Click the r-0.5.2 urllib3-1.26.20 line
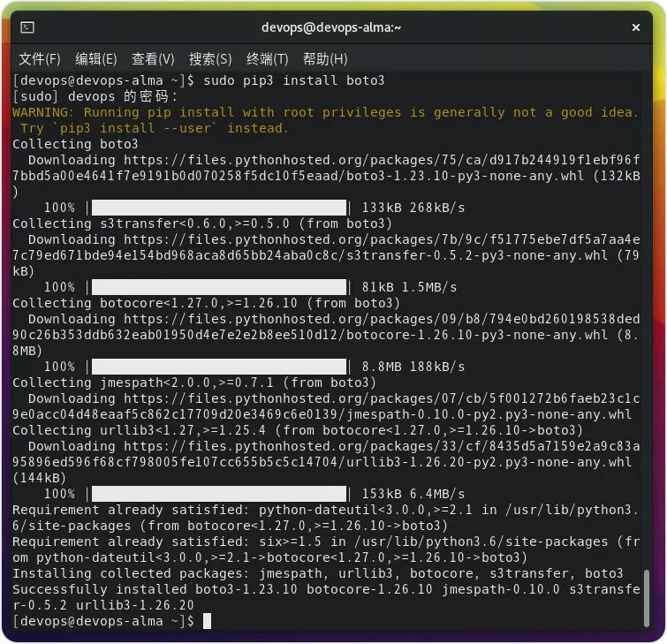Screen dimensions: 667x644 (x=103, y=605)
